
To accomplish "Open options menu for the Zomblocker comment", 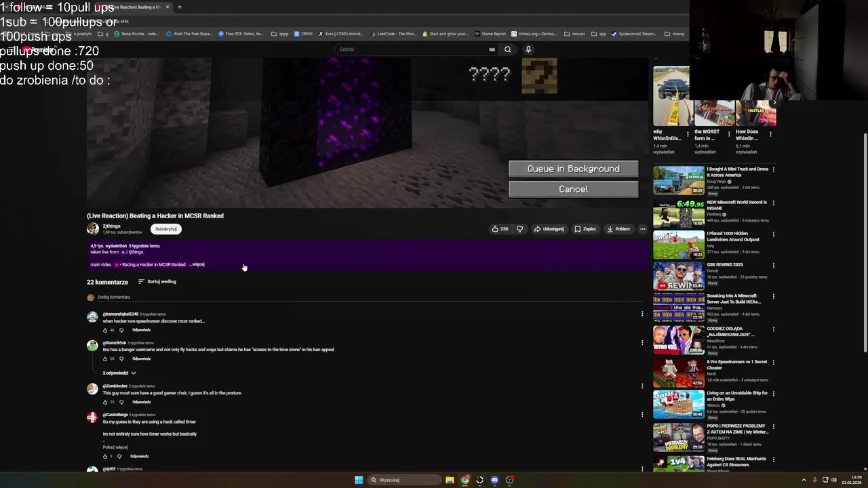I will pyautogui.click(x=642, y=386).
